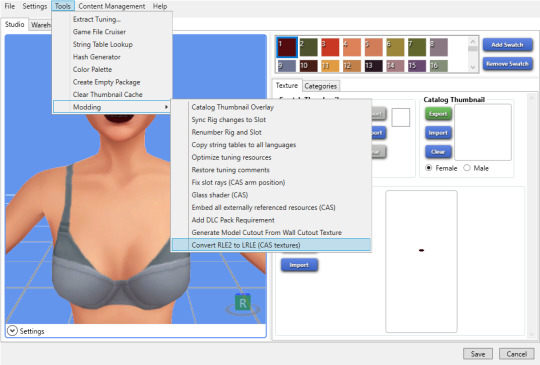Choose Clear Thumbnail Cache

coord(112,94)
